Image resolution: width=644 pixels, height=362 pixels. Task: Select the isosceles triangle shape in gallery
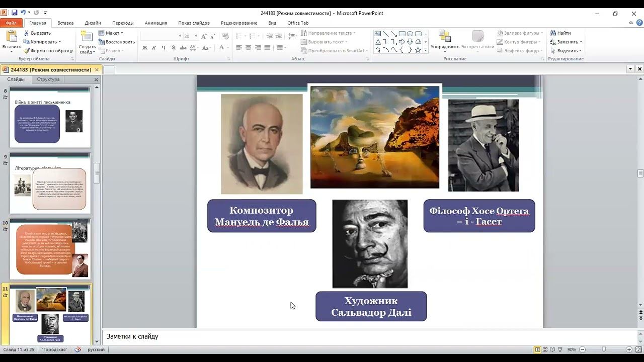click(378, 42)
